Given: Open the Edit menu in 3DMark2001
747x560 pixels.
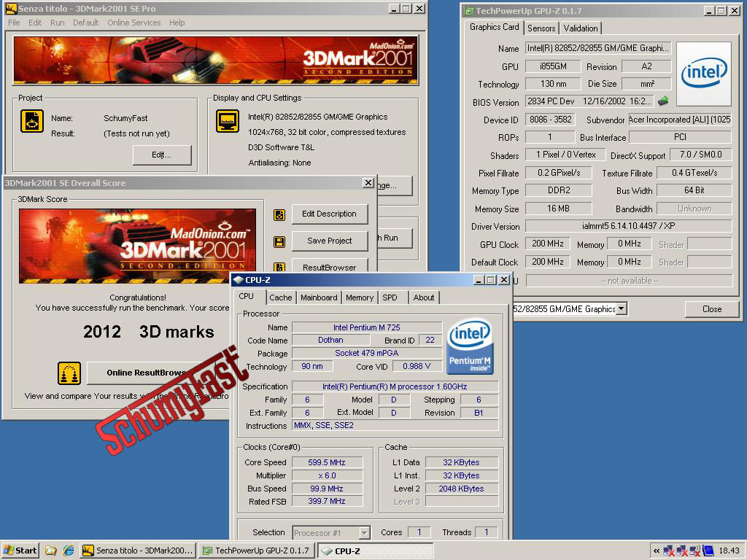Looking at the screenshot, I should pos(35,23).
